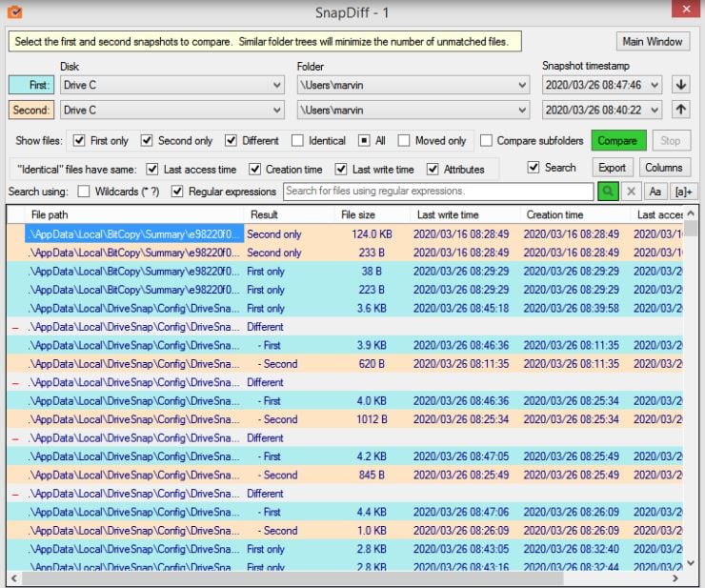Collapse the Different group above the 4.2 KB row
The height and width of the screenshot is (588, 705).
click(16, 439)
